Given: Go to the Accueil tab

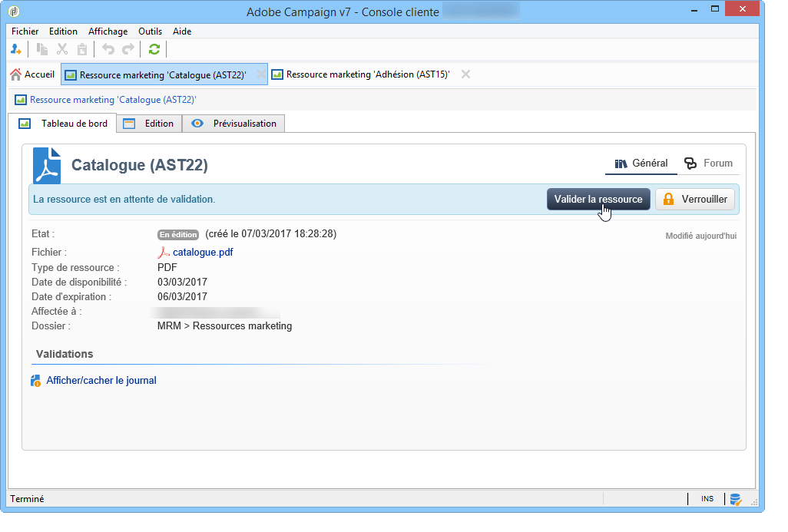Looking at the screenshot, I should [x=32, y=74].
